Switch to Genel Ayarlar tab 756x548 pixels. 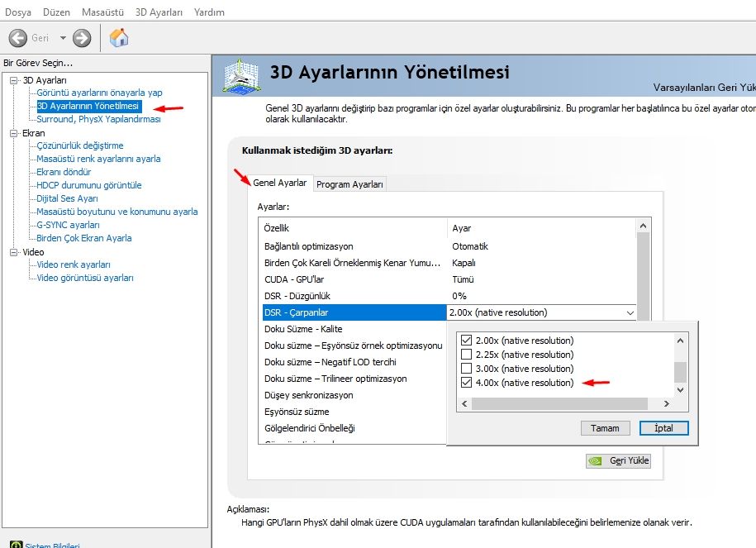279,183
